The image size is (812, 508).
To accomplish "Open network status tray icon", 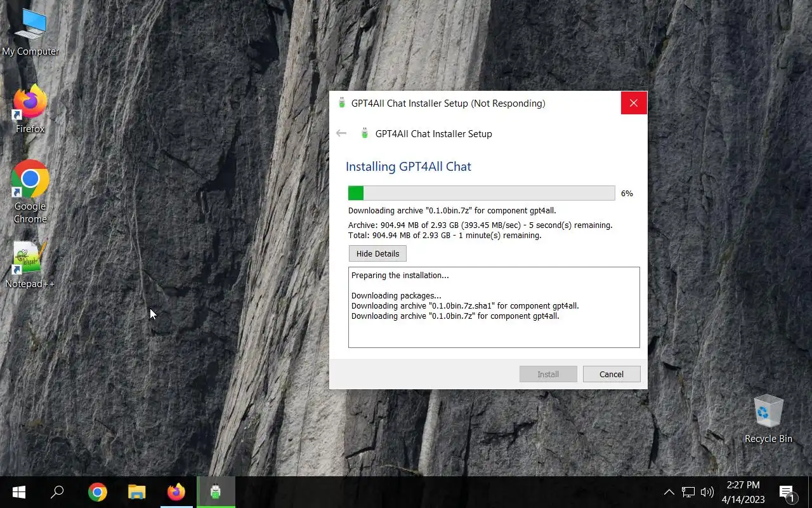I will click(688, 492).
